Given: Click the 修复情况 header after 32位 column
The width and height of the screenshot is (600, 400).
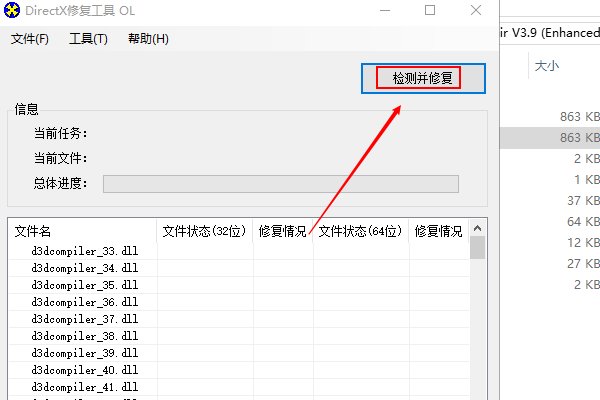Looking at the screenshot, I should coord(283,231).
